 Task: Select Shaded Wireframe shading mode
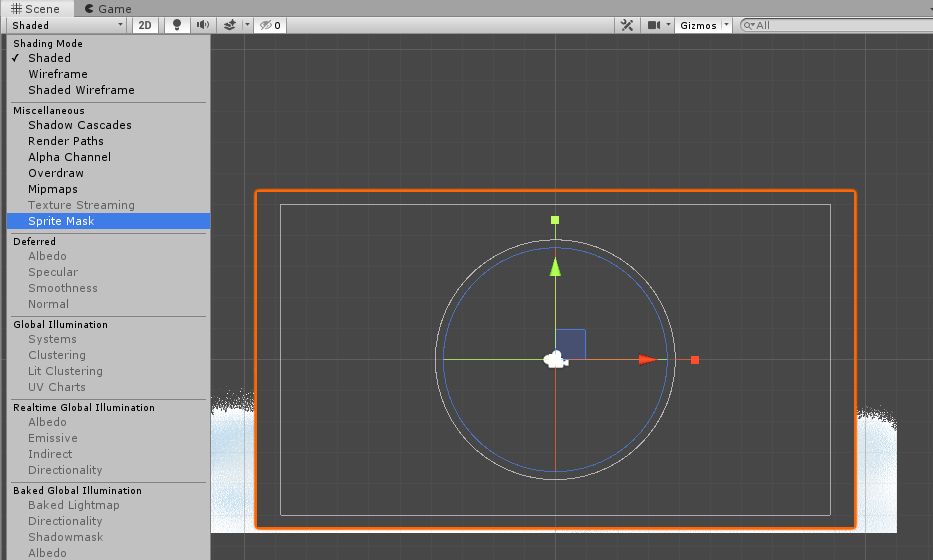point(81,90)
